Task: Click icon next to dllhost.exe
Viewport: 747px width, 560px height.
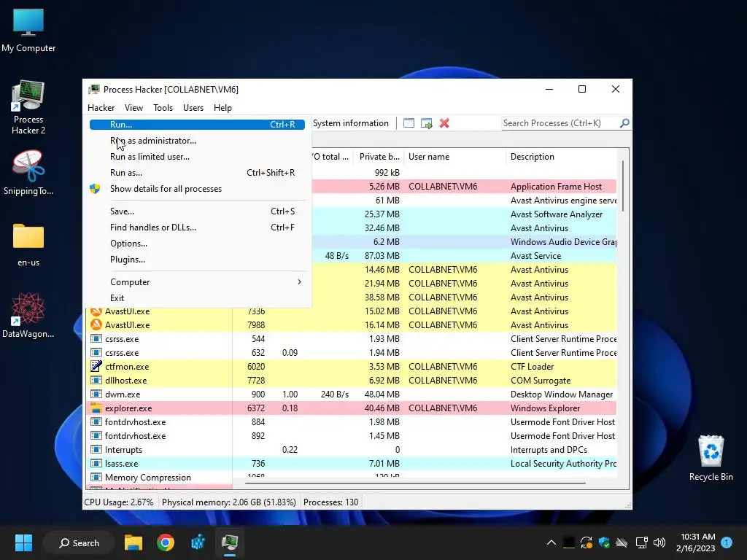Action: point(96,381)
